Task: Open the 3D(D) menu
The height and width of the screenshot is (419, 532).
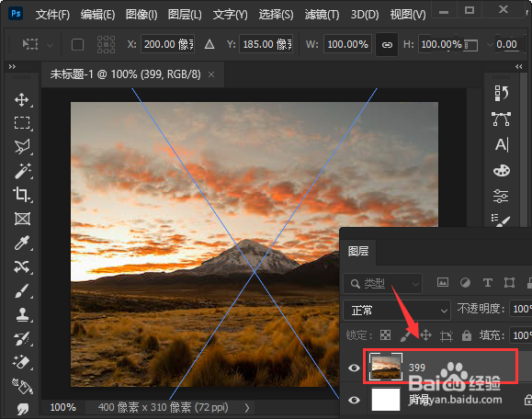Action: tap(365, 15)
